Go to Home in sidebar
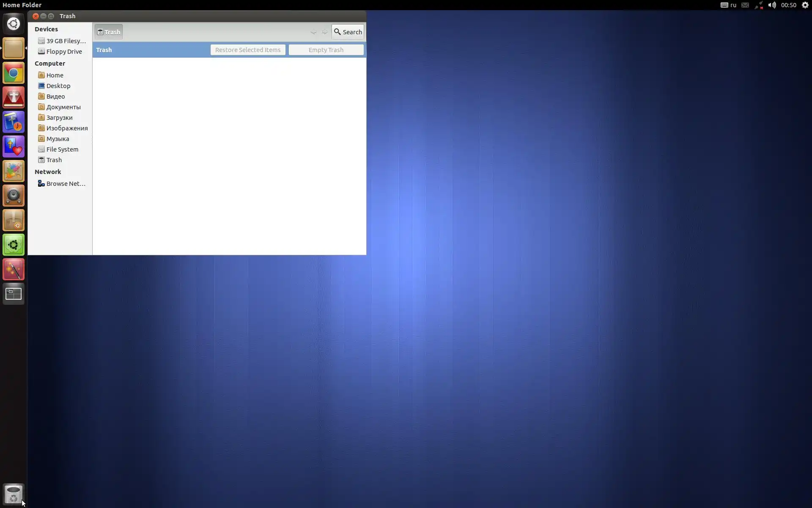The height and width of the screenshot is (508, 812). pyautogui.click(x=55, y=75)
